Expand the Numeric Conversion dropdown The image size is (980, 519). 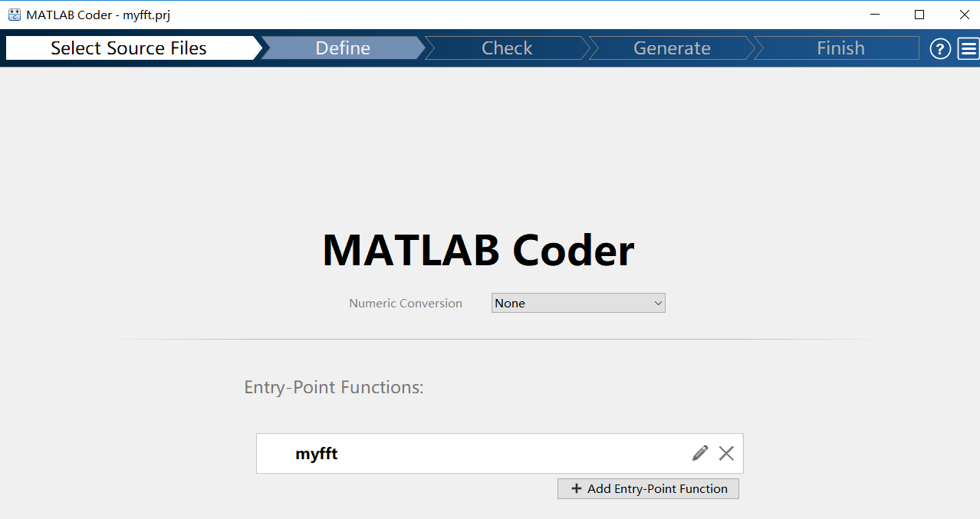coord(578,304)
